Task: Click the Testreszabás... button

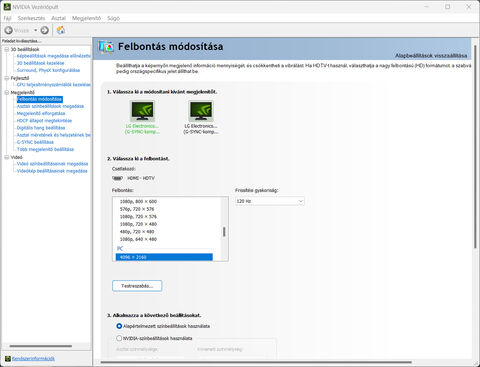Action: pos(137,286)
